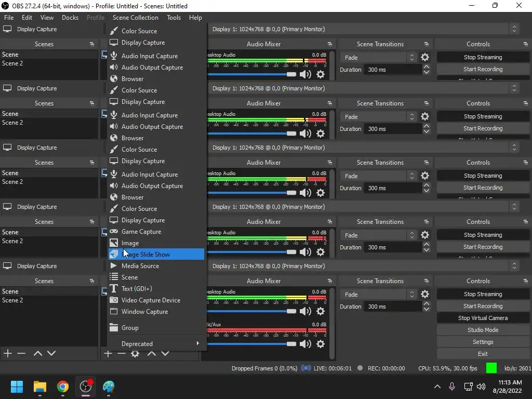The height and width of the screenshot is (399, 532).
Task: Open the File menu
Action: click(9, 18)
